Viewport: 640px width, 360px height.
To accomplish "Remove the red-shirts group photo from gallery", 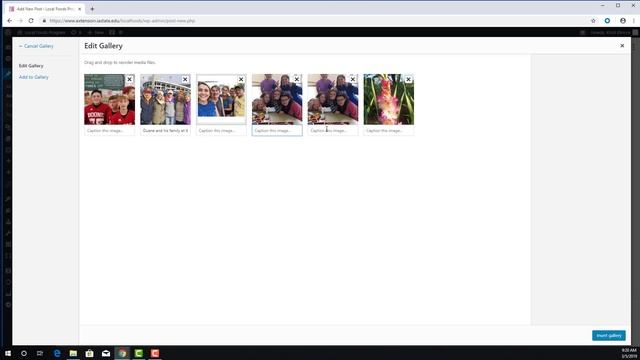I will pos(129,79).
